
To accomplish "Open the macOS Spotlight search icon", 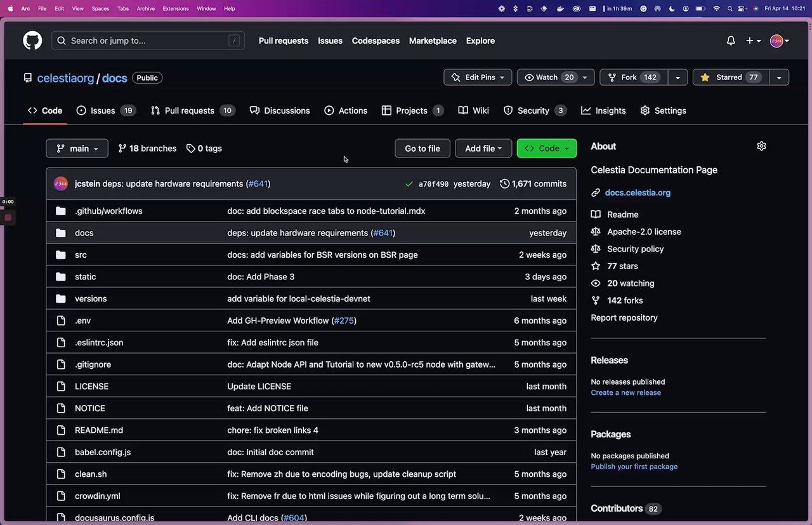I will pos(730,8).
